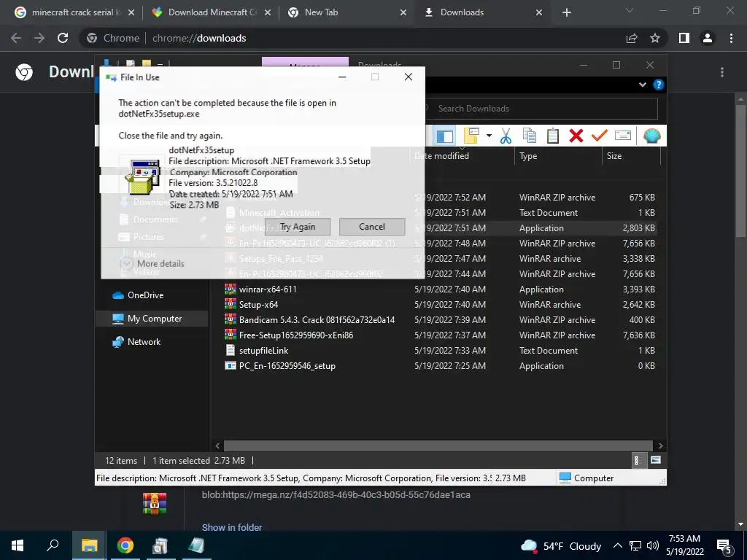
Task: Open notification center icon
Action: click(724, 546)
